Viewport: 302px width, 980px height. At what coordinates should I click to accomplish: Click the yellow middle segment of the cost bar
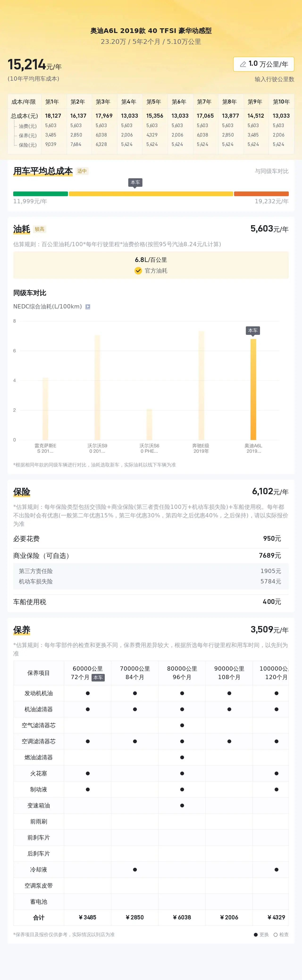click(x=151, y=194)
